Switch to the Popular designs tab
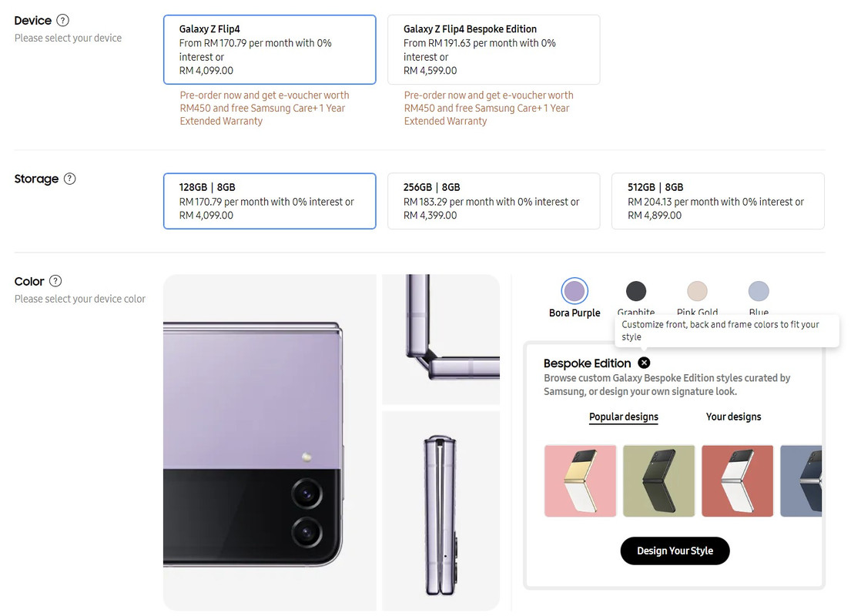The height and width of the screenshot is (616, 851). coord(624,417)
